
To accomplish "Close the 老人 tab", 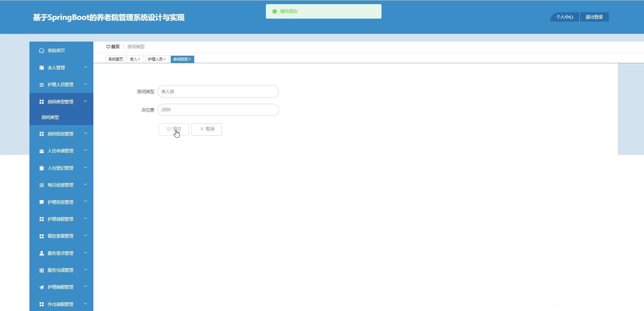I will pos(139,59).
